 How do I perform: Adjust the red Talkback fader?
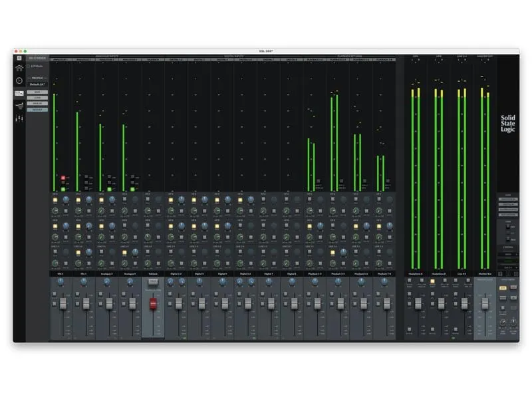tap(153, 304)
